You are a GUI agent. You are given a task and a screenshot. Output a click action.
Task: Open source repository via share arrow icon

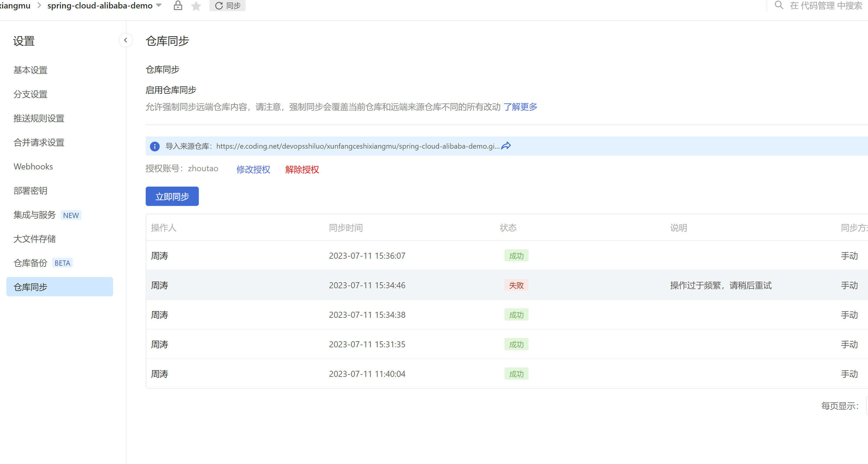(x=506, y=146)
